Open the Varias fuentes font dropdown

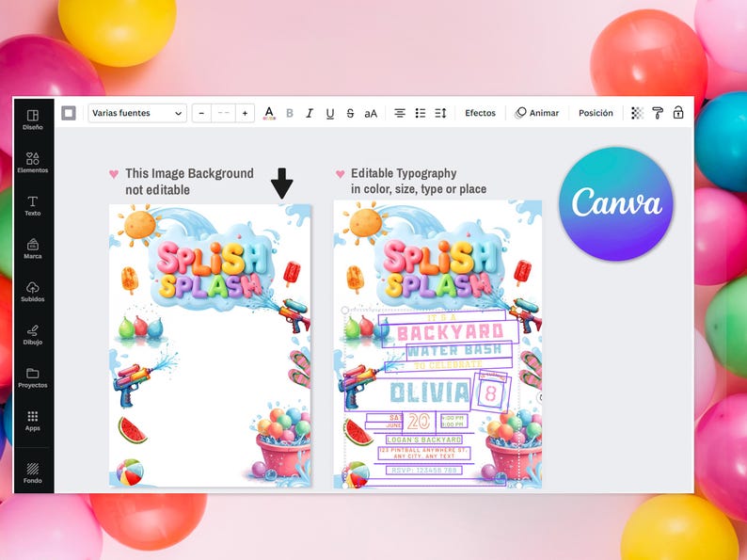pos(137,113)
